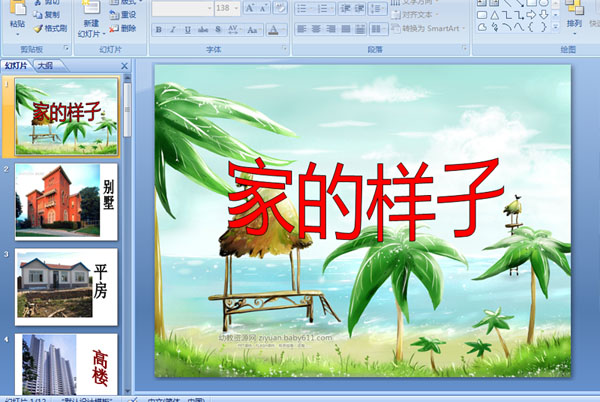Toggle strikethrough abc formatting

(202, 30)
